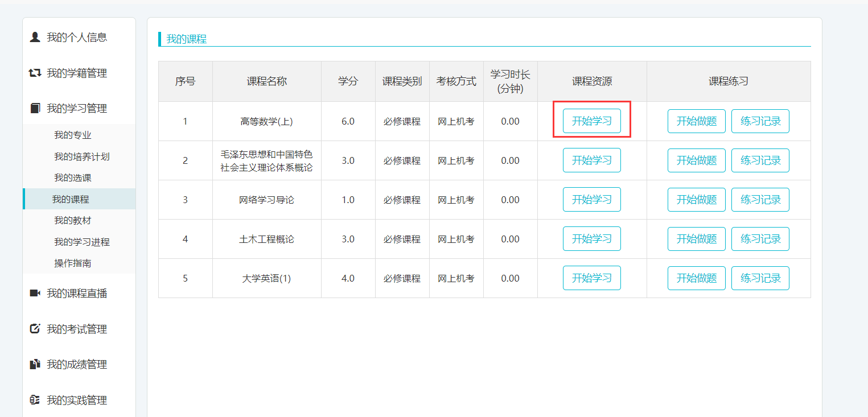Click 开始学习 for 大学英语(1)

coord(592,278)
